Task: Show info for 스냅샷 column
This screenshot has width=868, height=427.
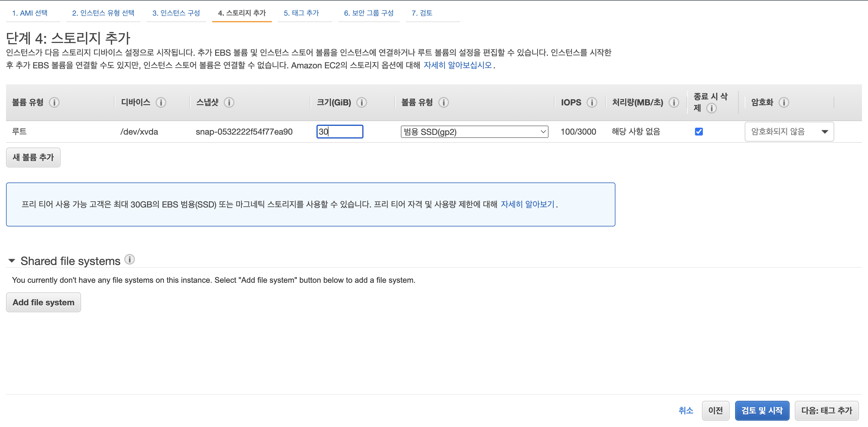Action: pos(229,102)
